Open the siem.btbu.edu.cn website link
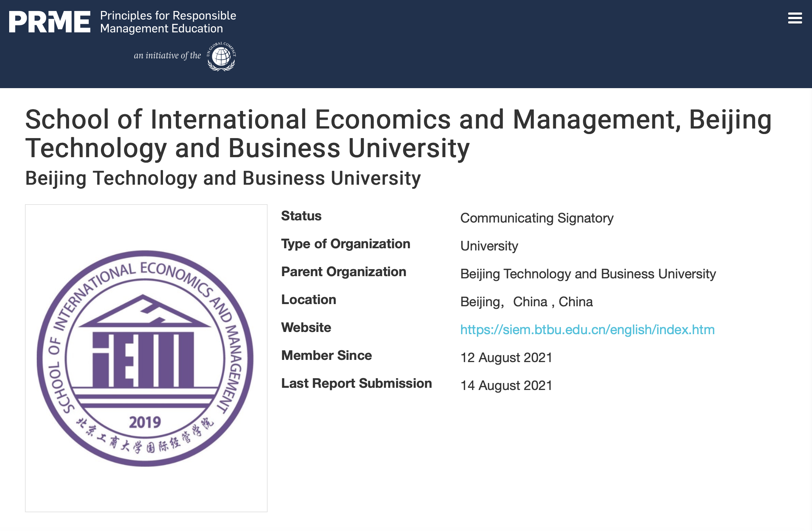The width and height of the screenshot is (812, 531). (587, 329)
